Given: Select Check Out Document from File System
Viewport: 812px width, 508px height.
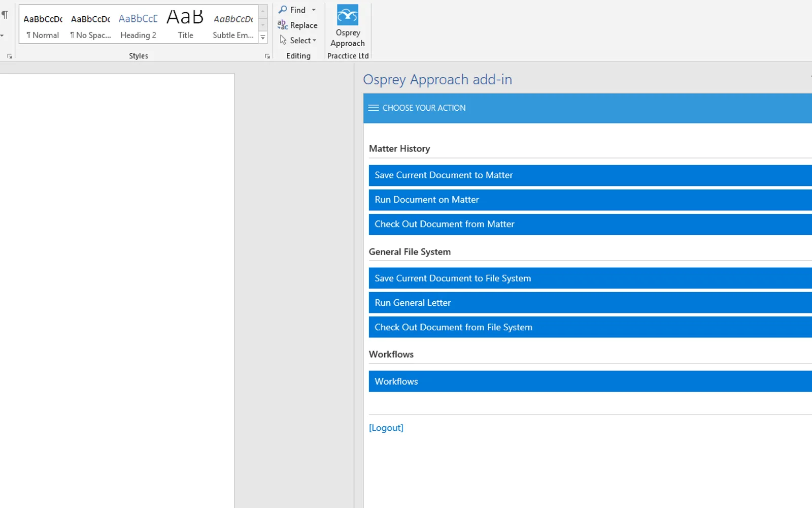Looking at the screenshot, I should point(590,327).
